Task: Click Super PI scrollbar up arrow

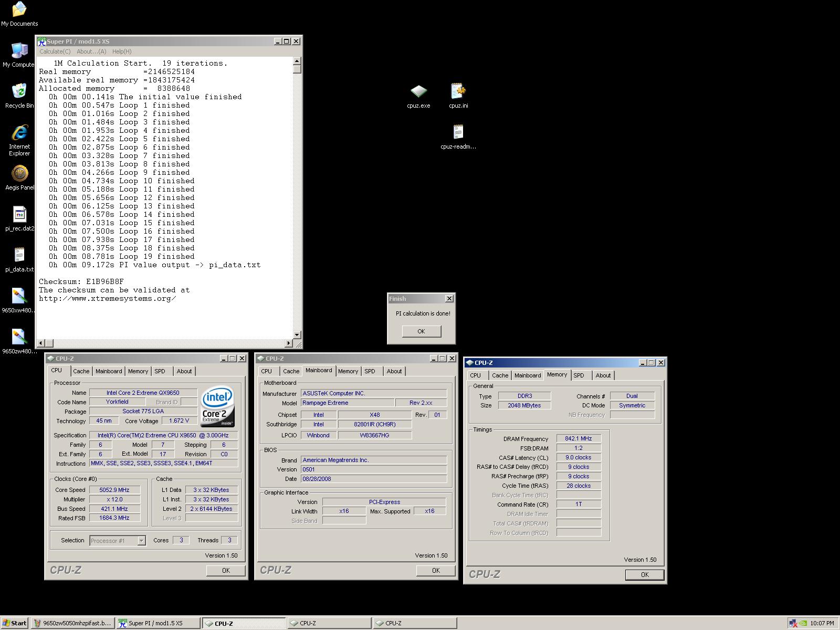Action: (x=297, y=61)
